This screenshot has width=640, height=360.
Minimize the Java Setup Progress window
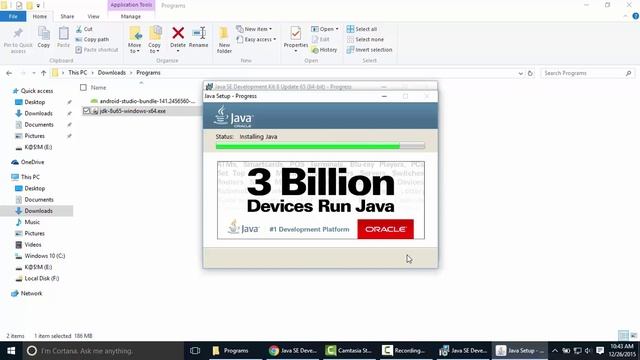(384, 96)
